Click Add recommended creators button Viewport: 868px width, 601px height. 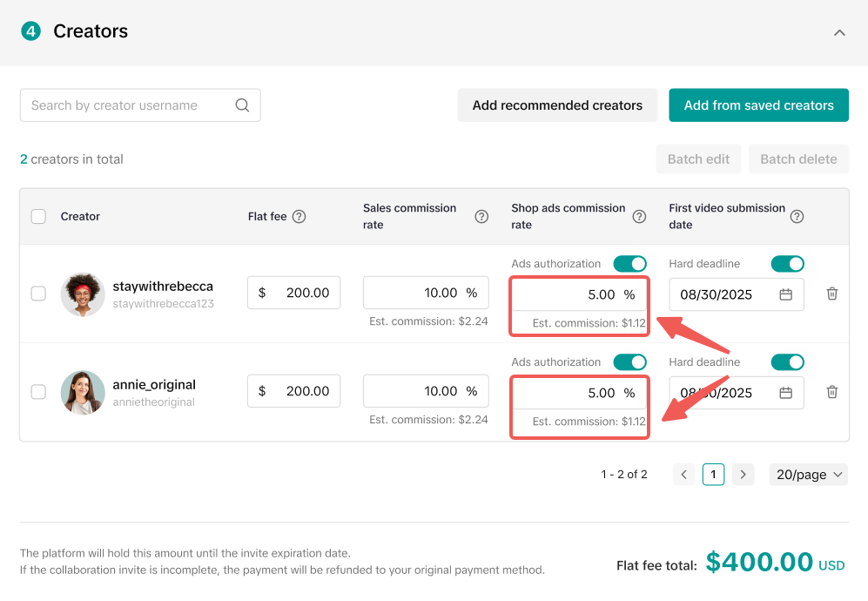tap(557, 105)
